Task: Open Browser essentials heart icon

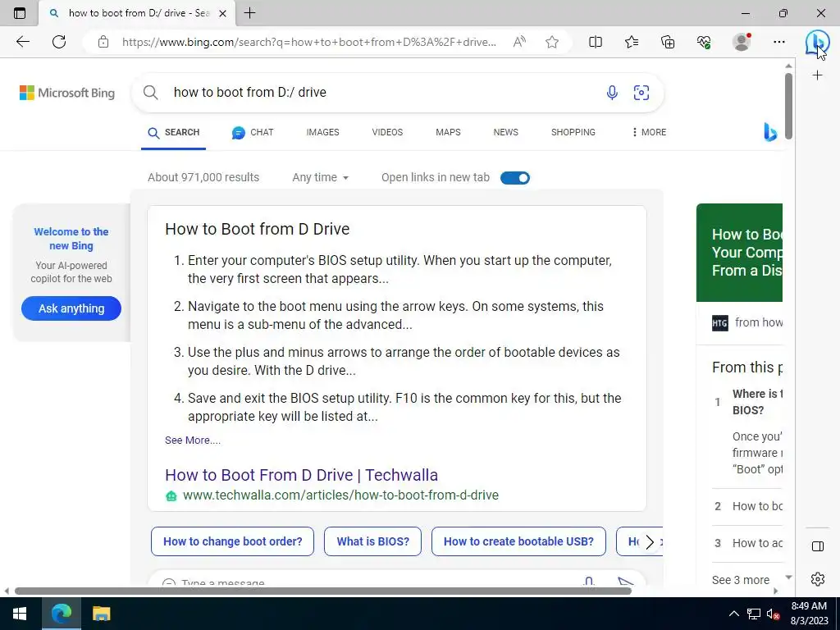Action: [x=704, y=42]
